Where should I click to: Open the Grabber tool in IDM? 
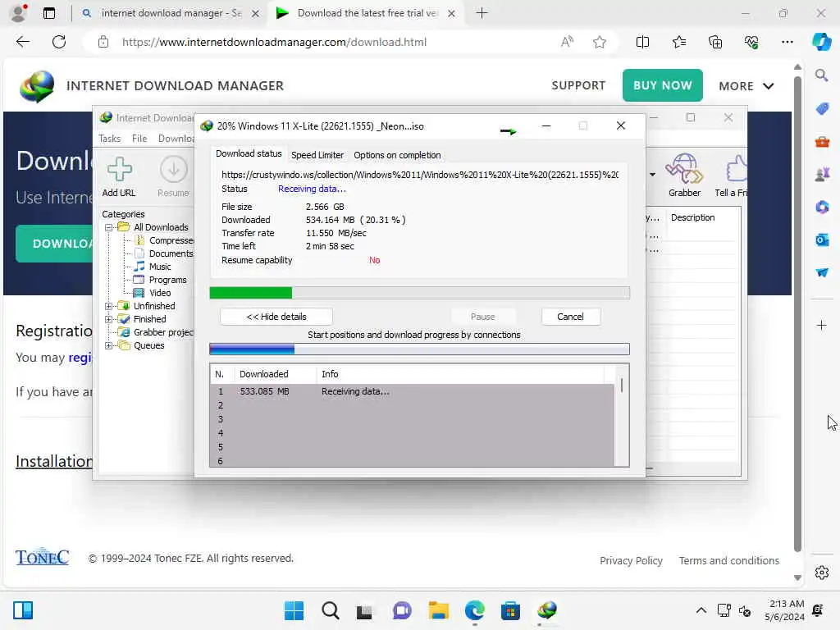684,169
